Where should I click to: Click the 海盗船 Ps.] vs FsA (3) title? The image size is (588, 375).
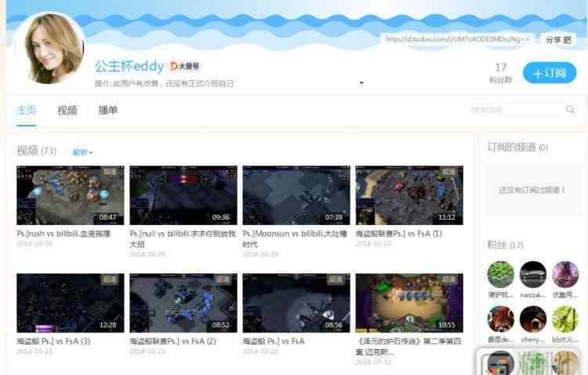click(x=53, y=341)
